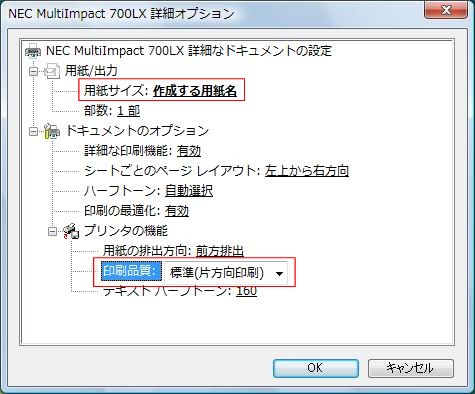Image resolution: width=475 pixels, height=394 pixels.
Task: Click the 用紙/出力 paper envelope icon
Action: tap(52, 71)
